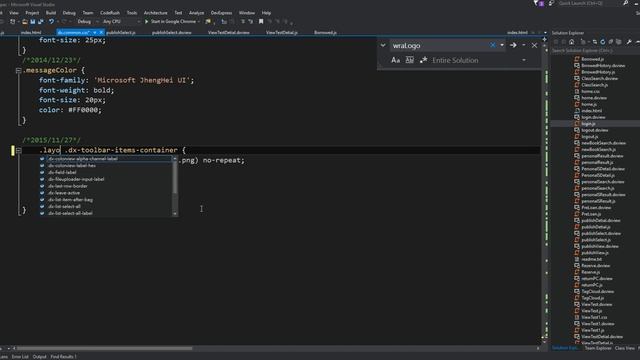This screenshot has width=640, height=360.
Task: Select TagCloud.js in Solution Explorer
Action: pos(593,298)
